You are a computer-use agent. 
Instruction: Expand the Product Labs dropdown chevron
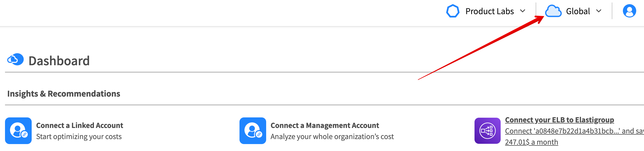523,11
